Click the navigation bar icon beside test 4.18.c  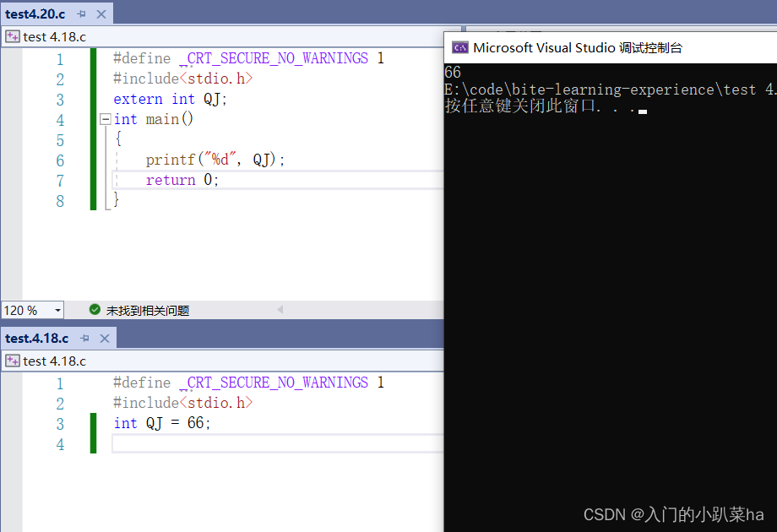click(12, 35)
